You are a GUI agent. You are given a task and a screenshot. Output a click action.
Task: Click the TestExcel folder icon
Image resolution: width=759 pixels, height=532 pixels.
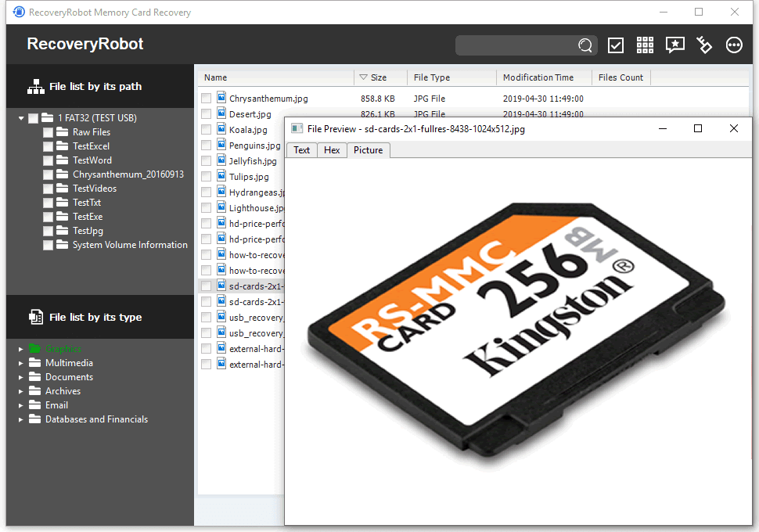coord(62,146)
